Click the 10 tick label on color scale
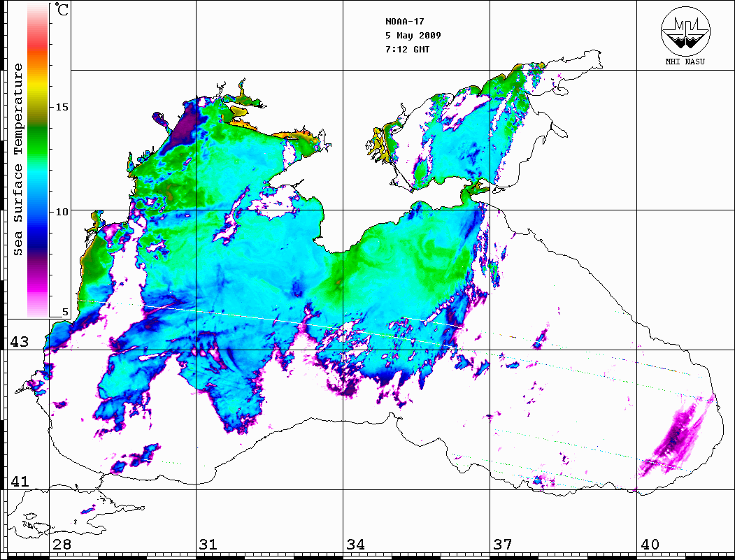The height and width of the screenshot is (560, 735). tap(62, 212)
